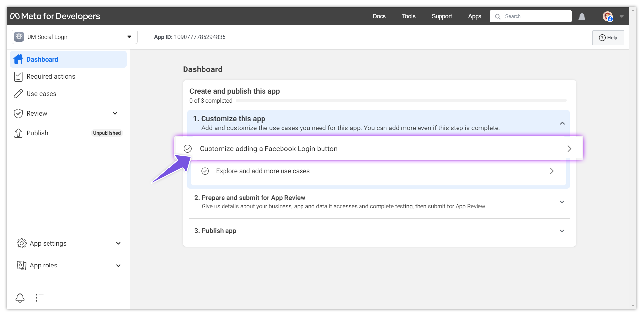Open the Dashboard home icon
This screenshot has height=317, width=644.
coord(19,59)
